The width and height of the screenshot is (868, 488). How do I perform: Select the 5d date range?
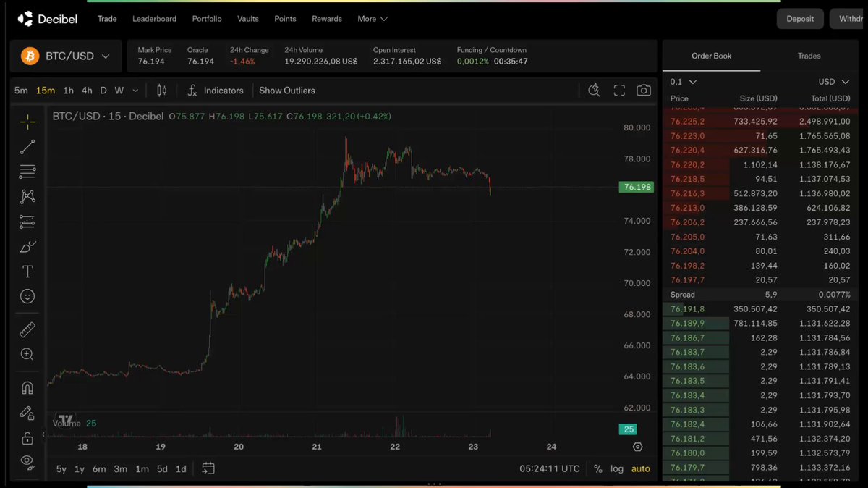[x=162, y=468]
